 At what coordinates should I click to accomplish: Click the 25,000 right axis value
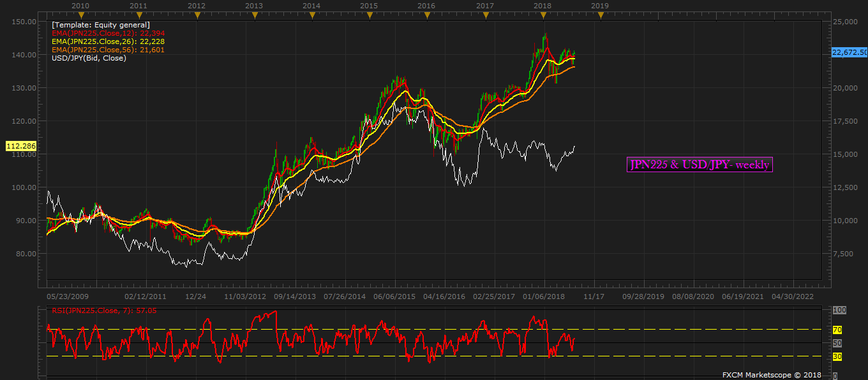click(x=845, y=22)
